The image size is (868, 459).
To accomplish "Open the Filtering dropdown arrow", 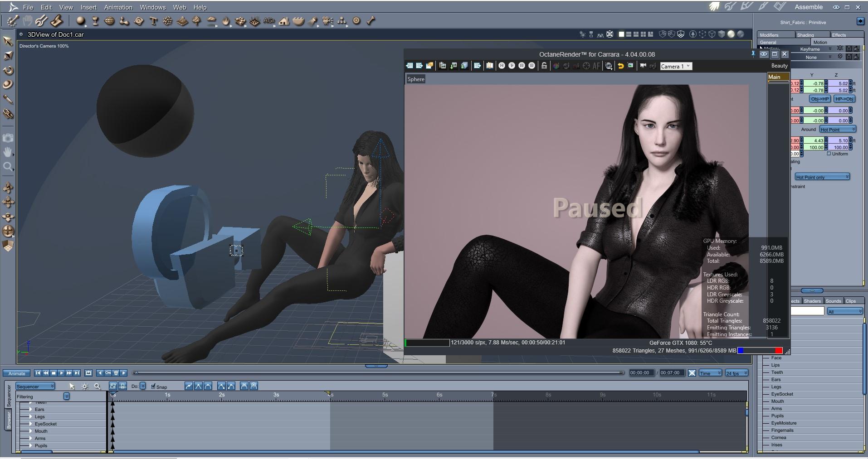I will pyautogui.click(x=66, y=396).
